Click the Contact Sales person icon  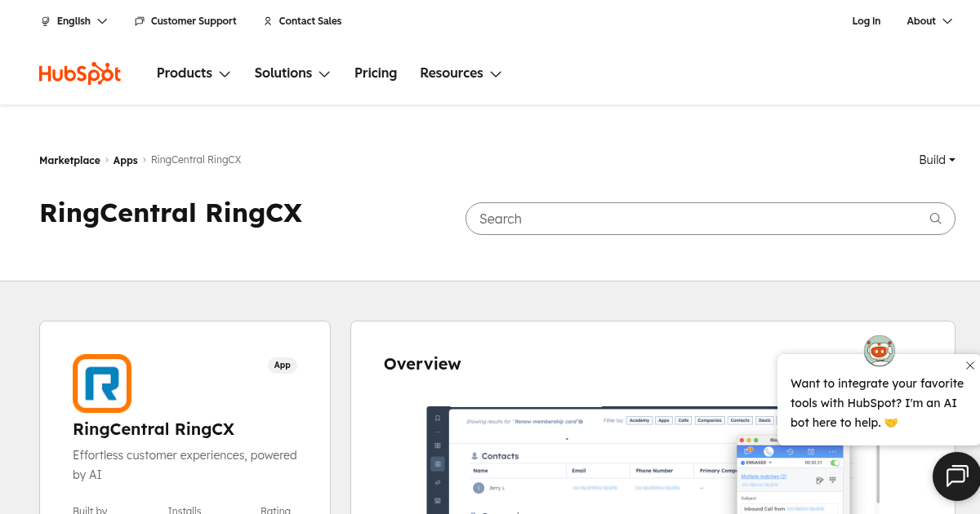[268, 21]
